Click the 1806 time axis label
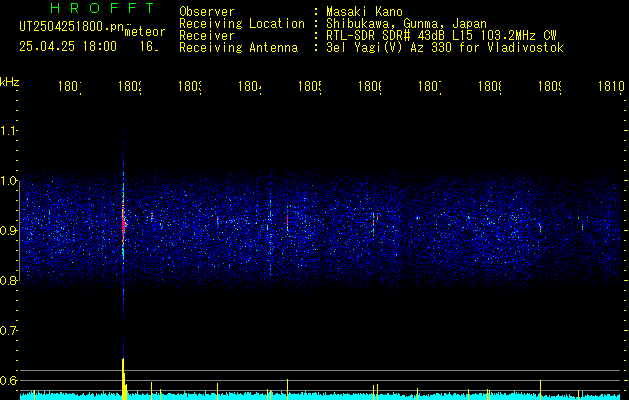629x400 pixels. click(369, 86)
